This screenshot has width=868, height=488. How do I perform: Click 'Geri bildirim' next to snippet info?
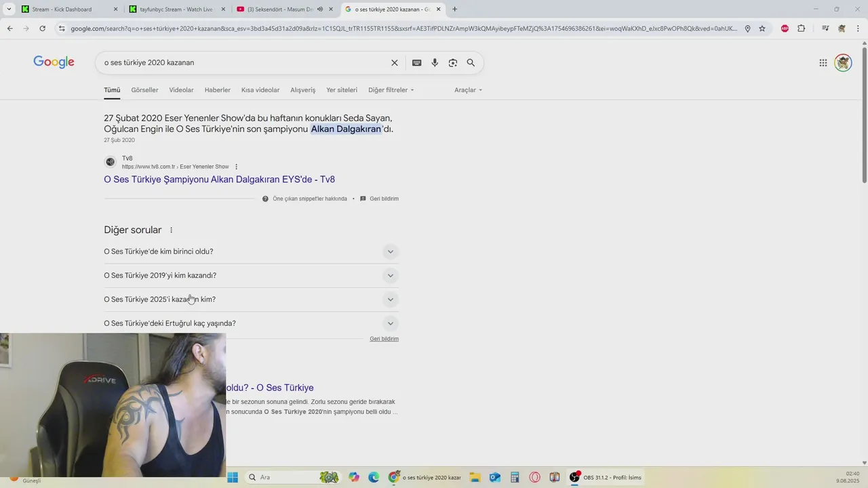(384, 199)
